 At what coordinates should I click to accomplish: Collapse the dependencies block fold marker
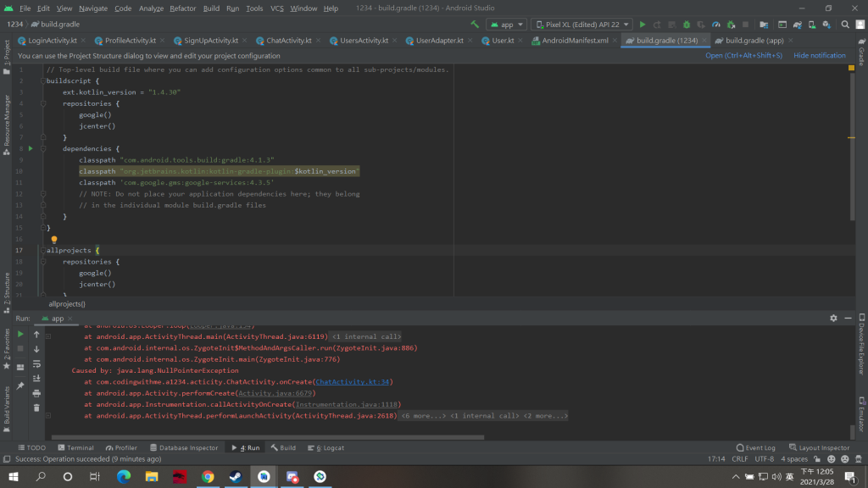click(x=43, y=148)
